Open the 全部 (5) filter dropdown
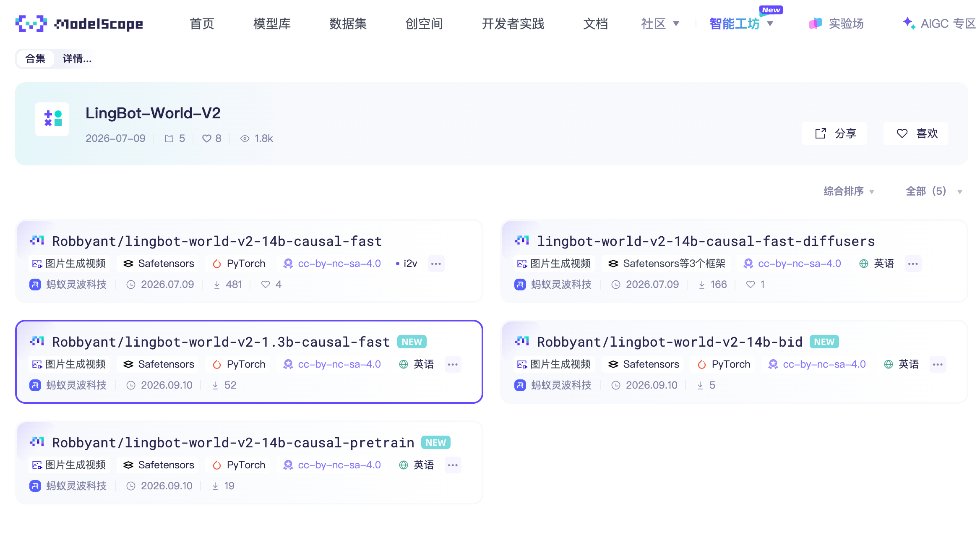Image resolution: width=980 pixels, height=559 pixels. tap(934, 191)
